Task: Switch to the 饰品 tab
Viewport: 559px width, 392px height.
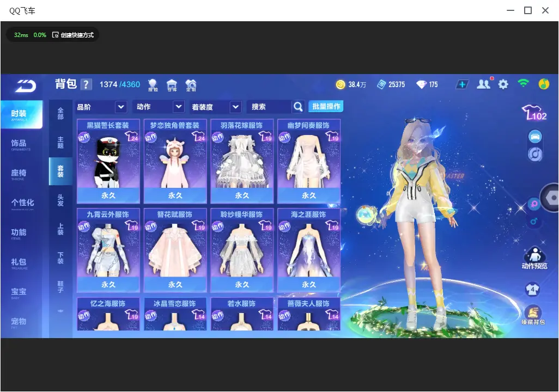Action: [x=21, y=144]
